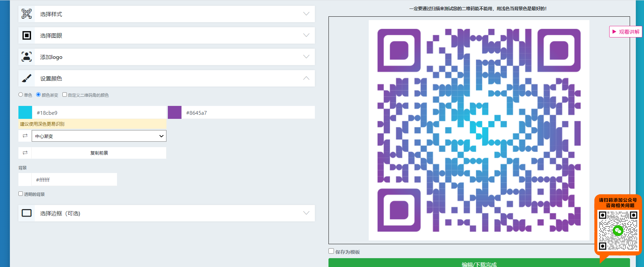Click the 观看讲解 button

(x=626, y=32)
